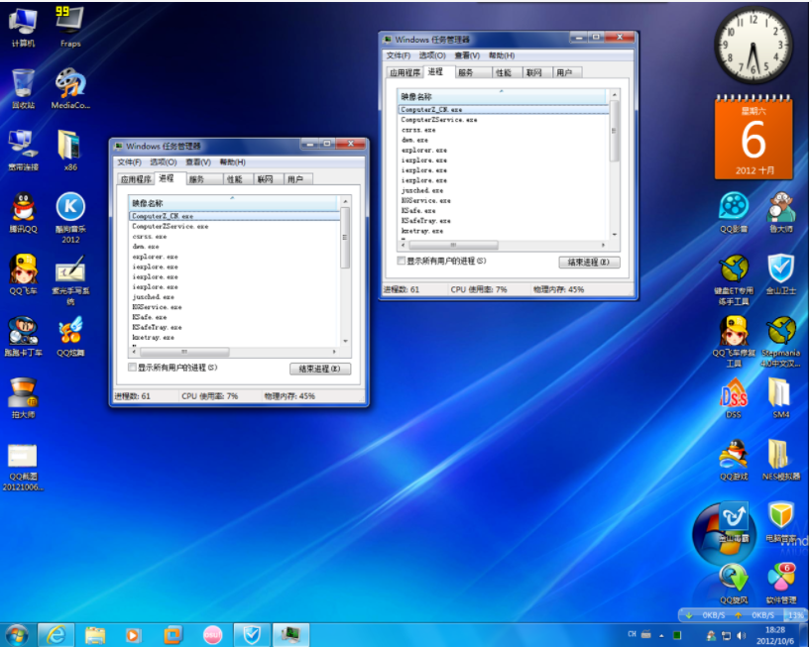Viewport: 812px width, 647px height.
Task: Open 金山卫士 shield icon
Action: point(781,274)
